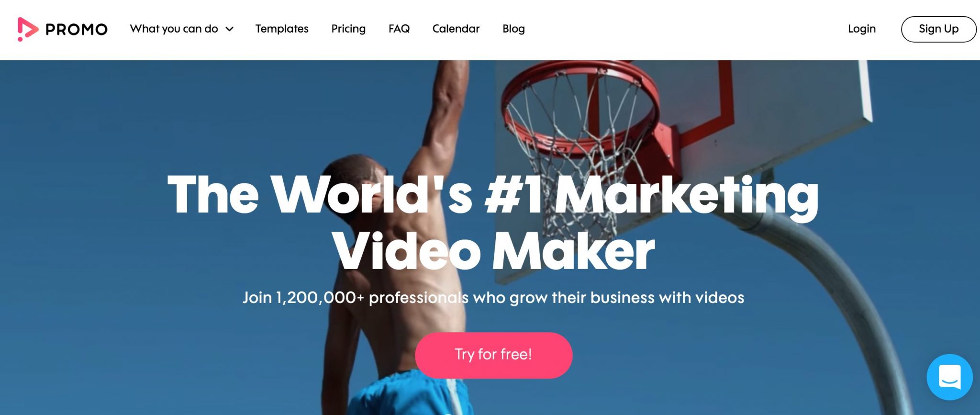Click the pink Promo play-arrow logo icon
Screen dimensions: 980x415
27,29
